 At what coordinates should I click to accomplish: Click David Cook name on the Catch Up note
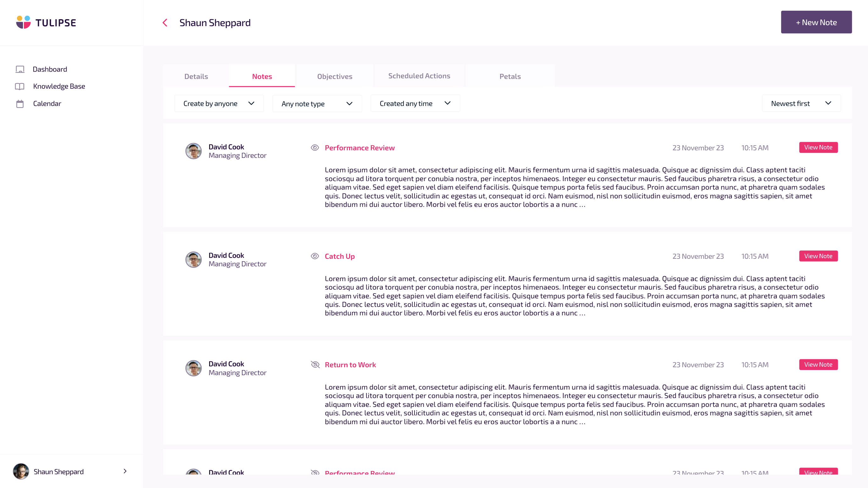[226, 255]
